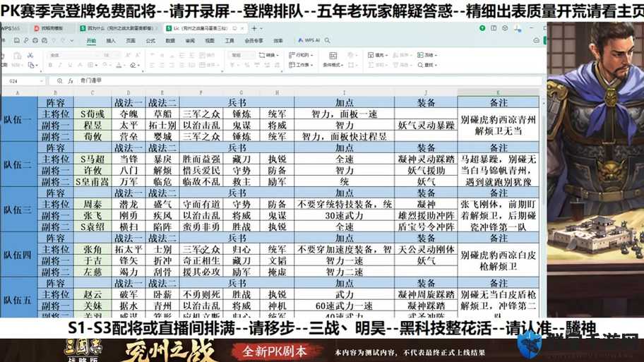Click the borders icon in the font group
Screen dimensions: 644x362
[x=90, y=65]
